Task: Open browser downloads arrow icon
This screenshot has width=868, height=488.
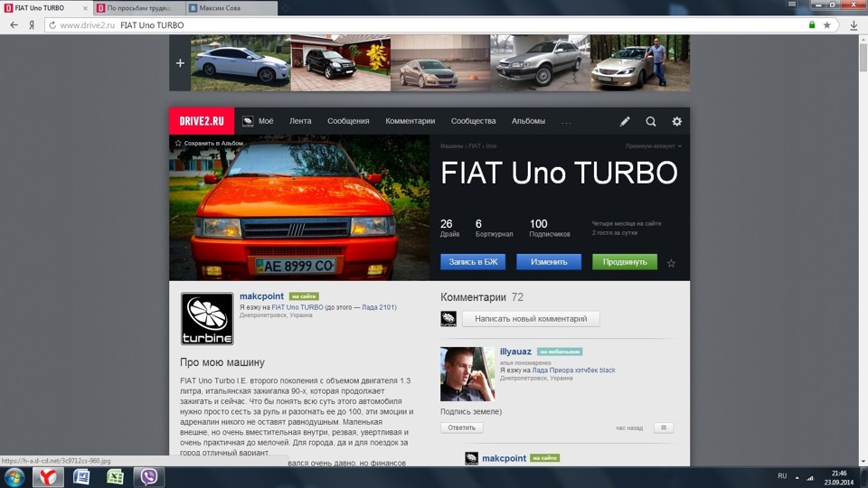Action: coord(854,25)
